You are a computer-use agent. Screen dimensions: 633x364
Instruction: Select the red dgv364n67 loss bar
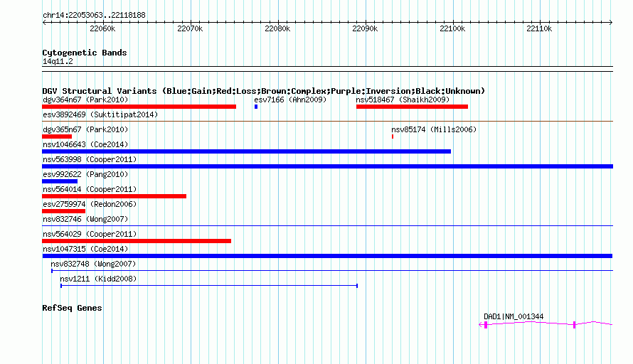tap(139, 107)
